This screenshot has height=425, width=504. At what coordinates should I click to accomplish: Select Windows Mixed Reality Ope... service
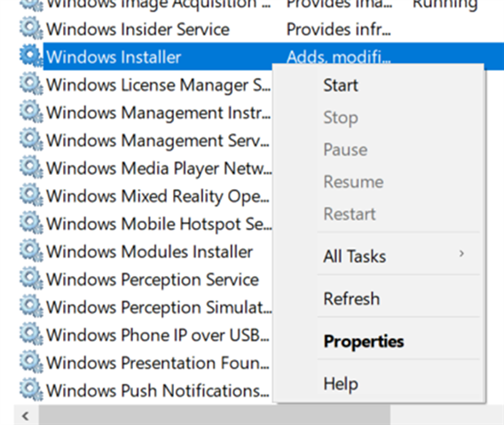[158, 196]
